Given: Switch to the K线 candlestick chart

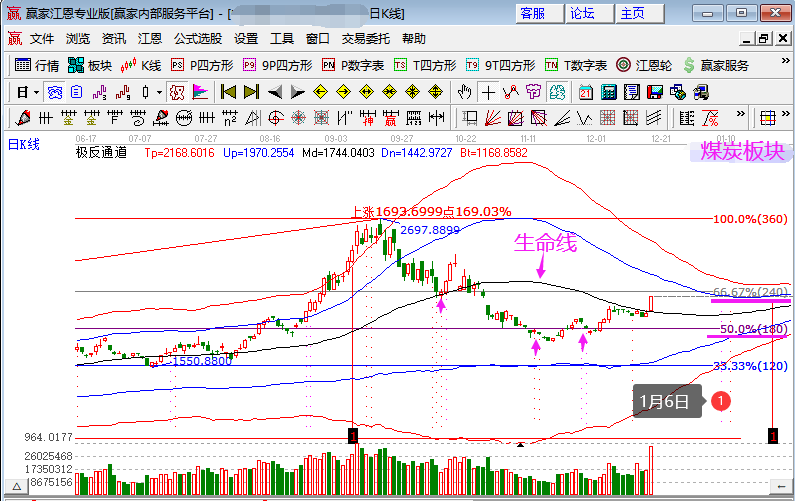Looking at the screenshot, I should [x=140, y=65].
